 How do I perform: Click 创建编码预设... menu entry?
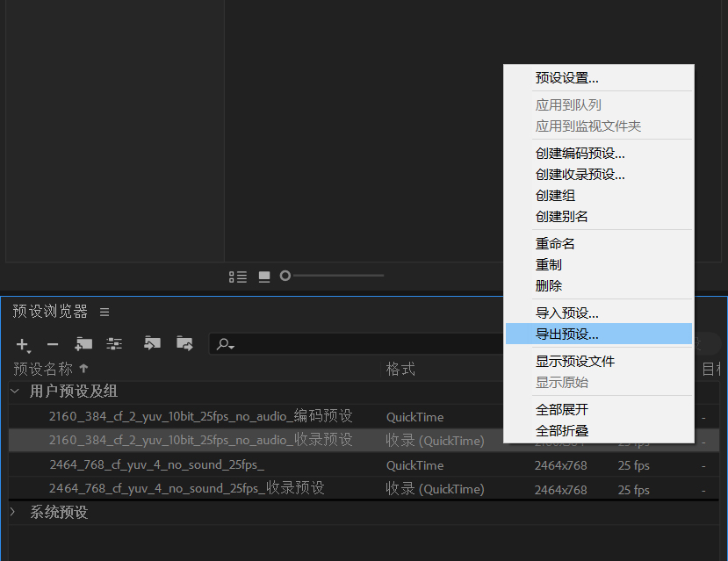[580, 153]
